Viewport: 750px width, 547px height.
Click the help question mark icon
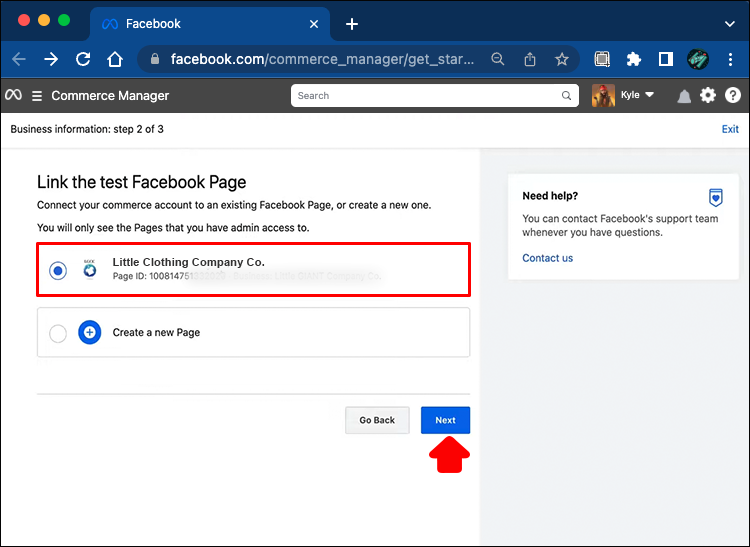coord(733,96)
